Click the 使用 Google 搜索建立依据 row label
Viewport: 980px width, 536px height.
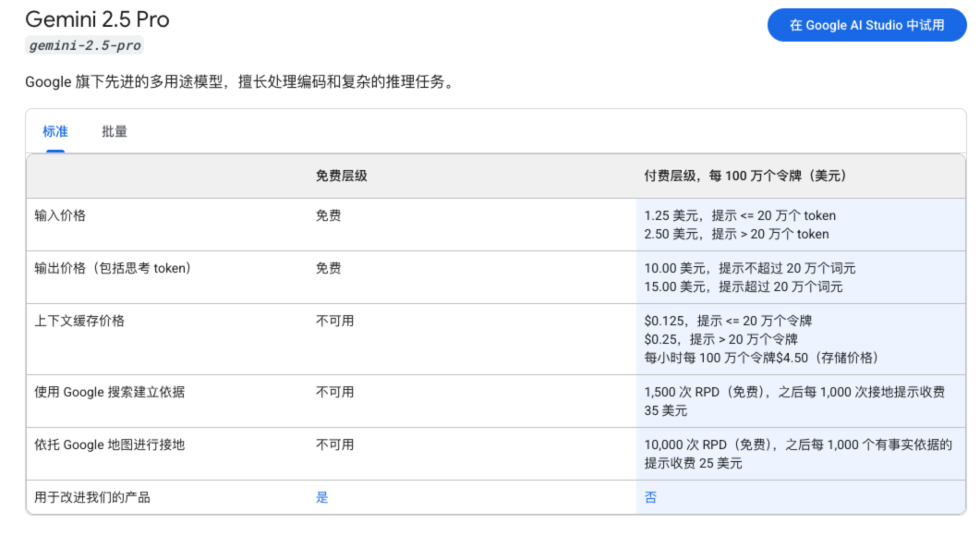pos(109,392)
